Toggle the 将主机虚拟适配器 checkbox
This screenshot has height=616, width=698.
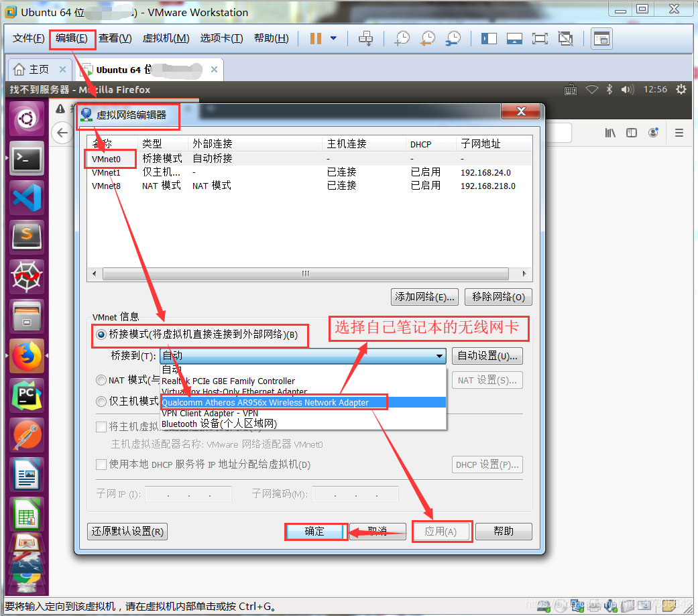tap(101, 427)
